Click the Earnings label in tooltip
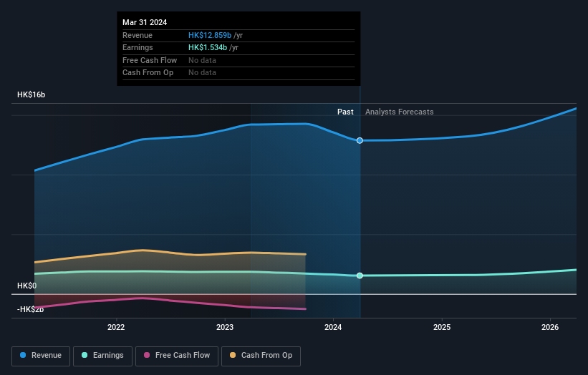 pyautogui.click(x=138, y=47)
